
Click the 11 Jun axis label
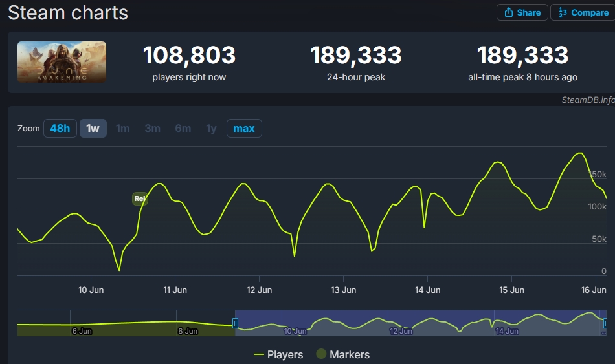pyautogui.click(x=175, y=290)
